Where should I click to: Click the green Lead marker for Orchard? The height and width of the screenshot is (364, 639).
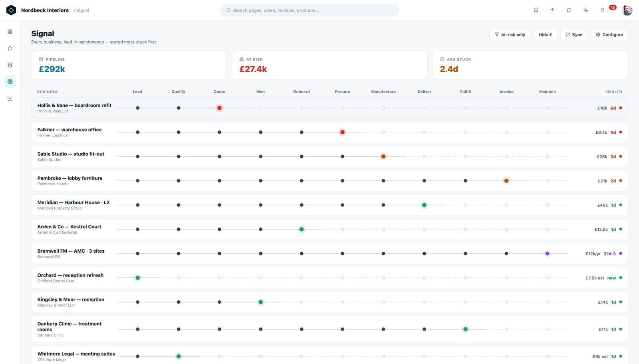tap(137, 278)
